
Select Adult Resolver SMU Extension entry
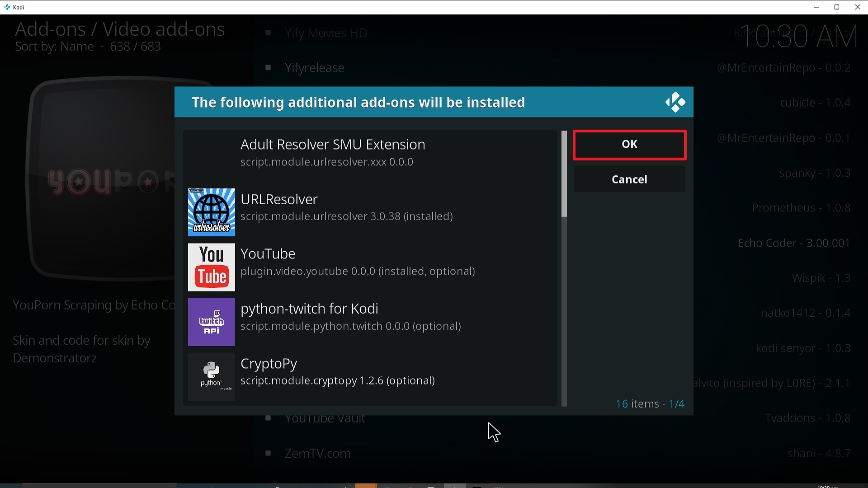370,158
